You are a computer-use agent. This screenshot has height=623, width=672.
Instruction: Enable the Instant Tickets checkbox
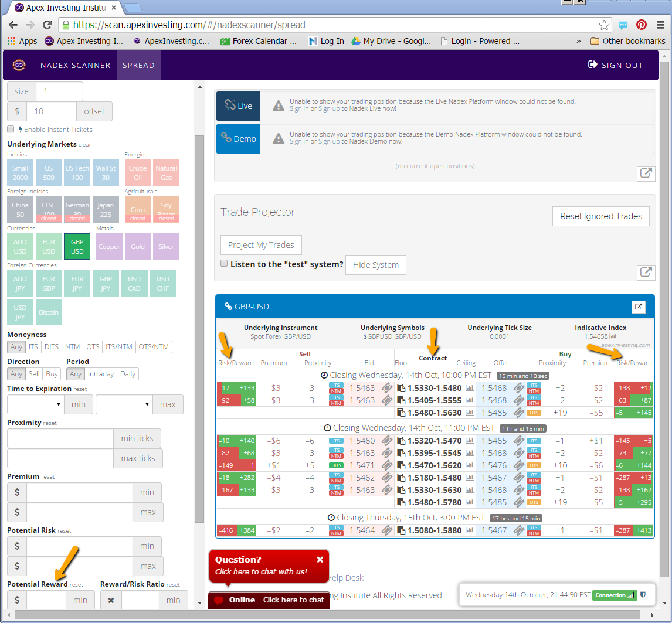(x=11, y=129)
